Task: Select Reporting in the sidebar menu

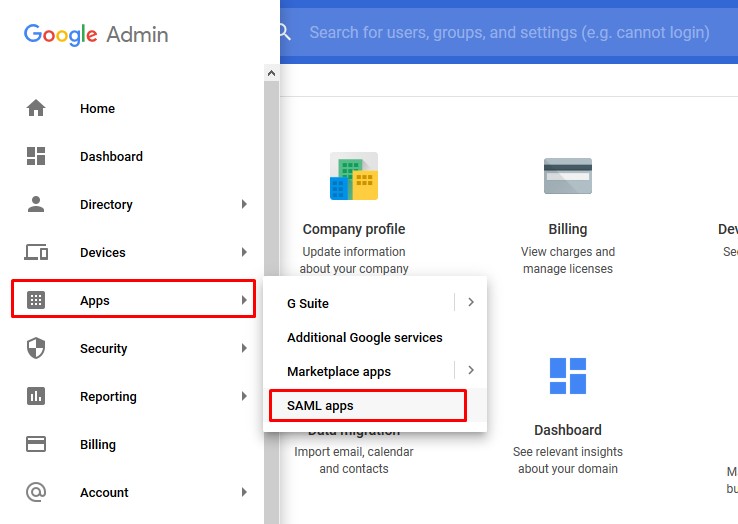Action: [x=108, y=397]
